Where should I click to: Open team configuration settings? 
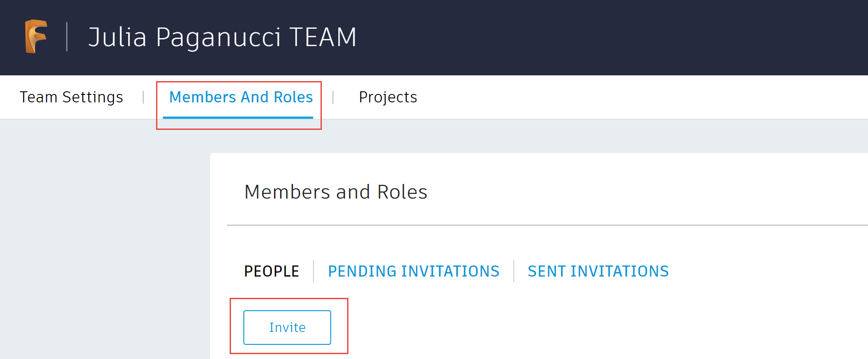click(x=71, y=97)
